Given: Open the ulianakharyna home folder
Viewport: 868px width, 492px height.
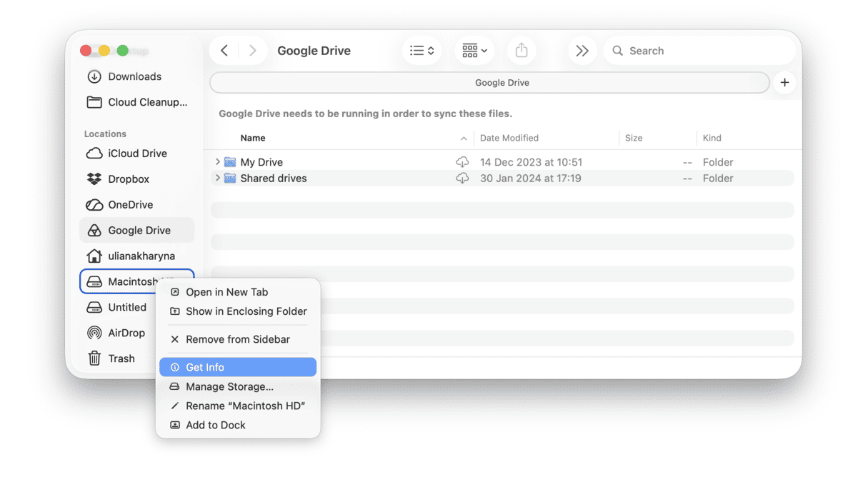Looking at the screenshot, I should [x=141, y=256].
